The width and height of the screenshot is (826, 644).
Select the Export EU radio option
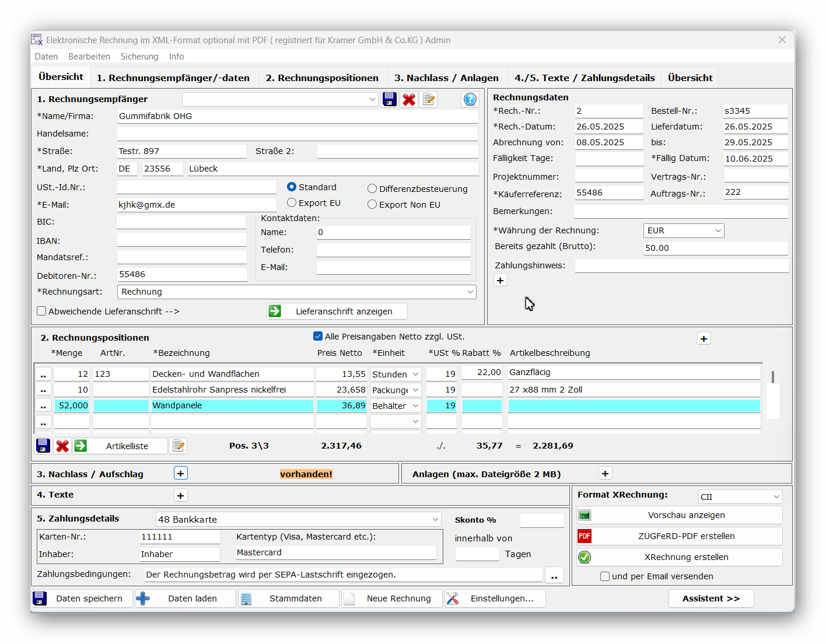point(292,203)
